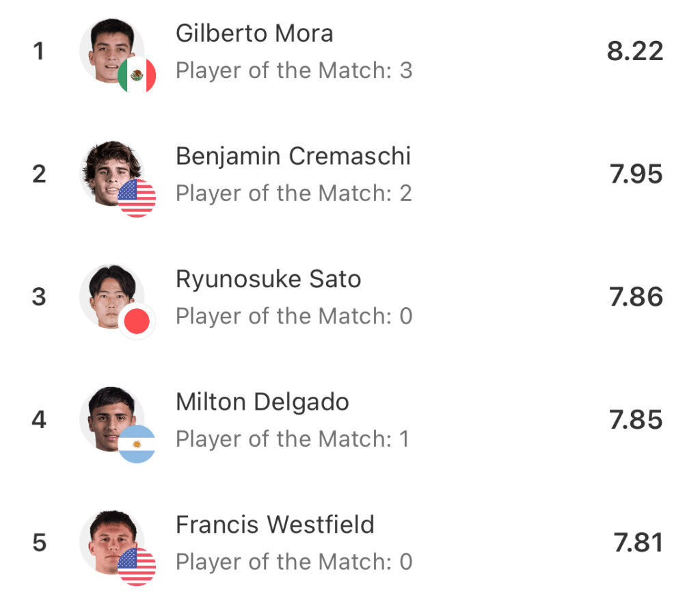Open Milton Delgado's player photo
Screen dimensions: 700x606
tap(109, 417)
